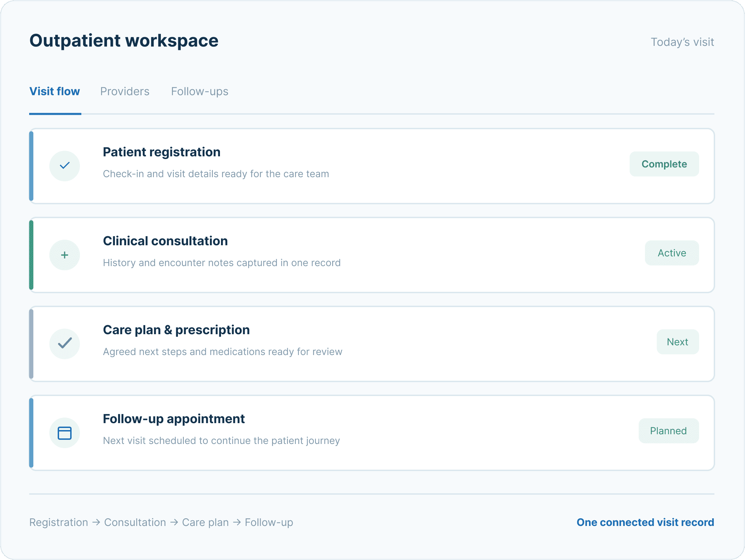The width and height of the screenshot is (745, 560).
Task: Click the 'Check-in and visit details ready' description
Action: tap(216, 174)
